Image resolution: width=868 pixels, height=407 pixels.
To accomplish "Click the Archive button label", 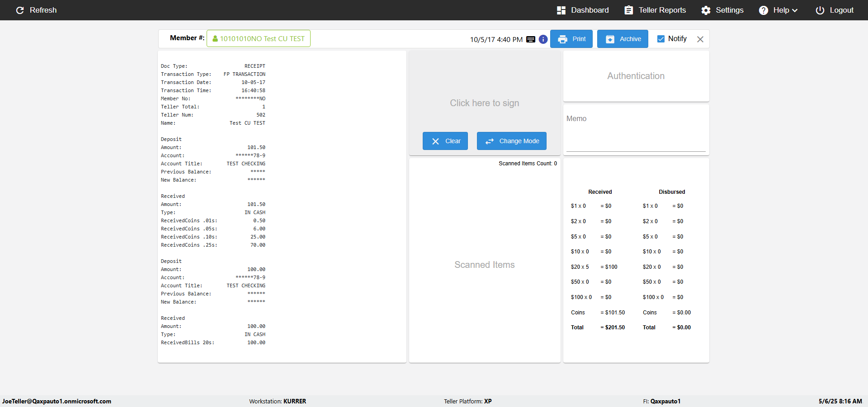I will pos(630,39).
